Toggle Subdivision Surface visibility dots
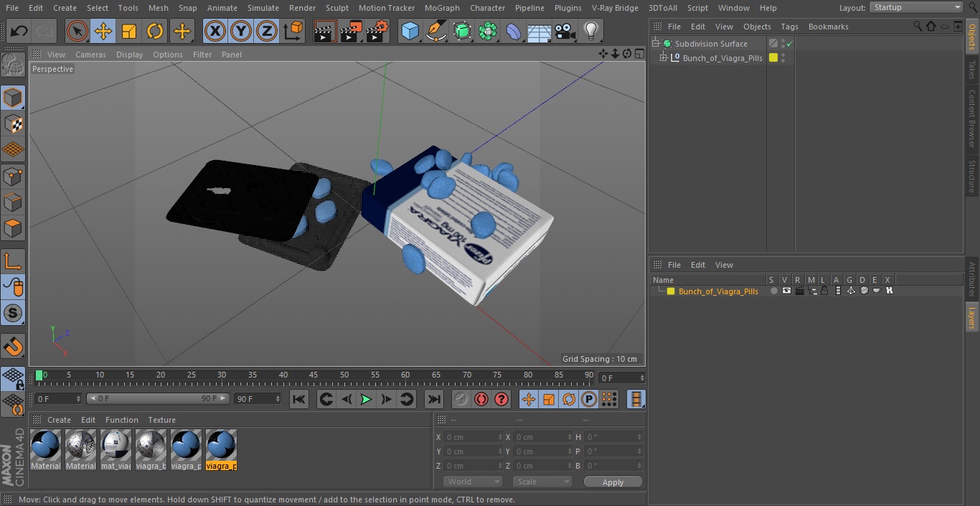This screenshot has width=980, height=506. (783, 44)
